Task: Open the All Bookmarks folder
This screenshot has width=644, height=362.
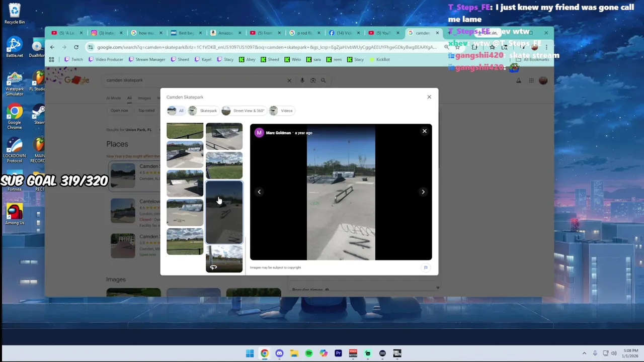Action: (x=533, y=59)
